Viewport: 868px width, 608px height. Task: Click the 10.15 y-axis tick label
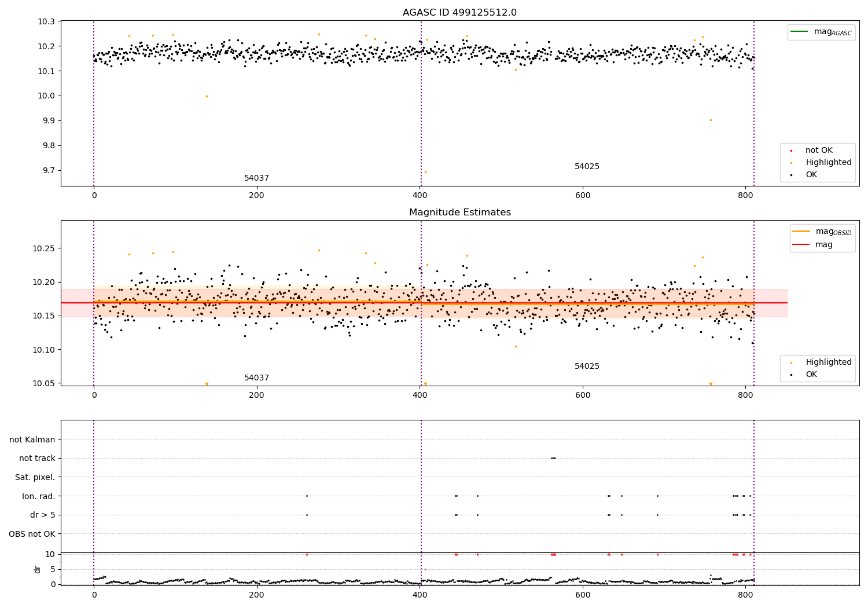pyautogui.click(x=44, y=316)
